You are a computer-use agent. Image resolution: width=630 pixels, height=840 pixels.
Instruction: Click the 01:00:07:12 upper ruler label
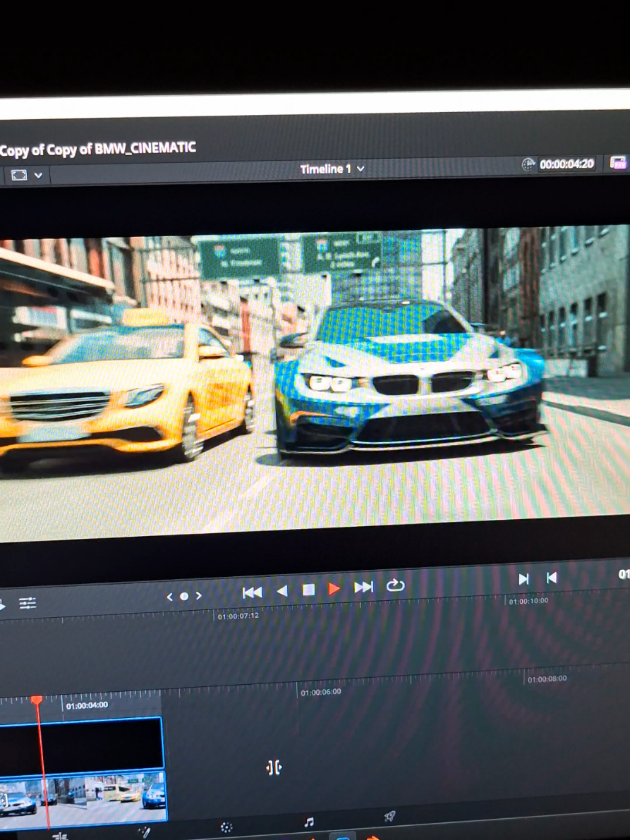pyautogui.click(x=238, y=616)
